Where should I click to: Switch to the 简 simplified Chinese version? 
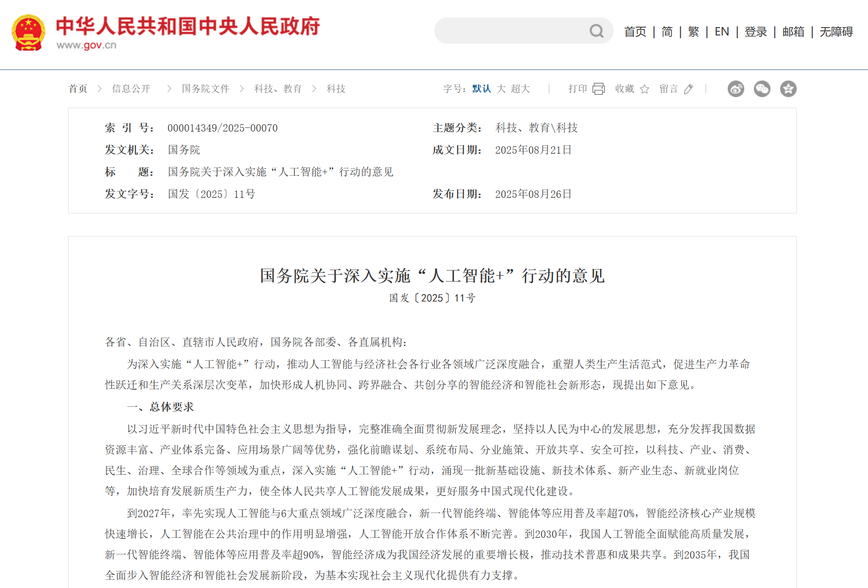[667, 31]
